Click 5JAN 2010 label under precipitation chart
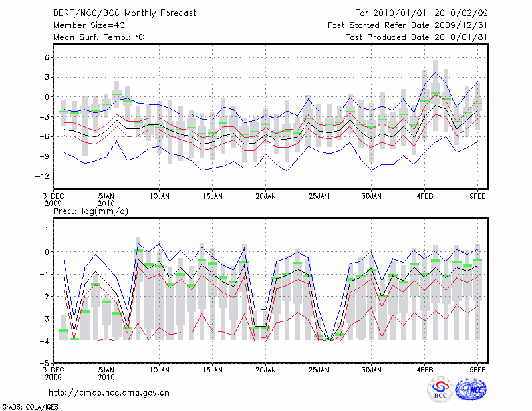The height and width of the screenshot is (411, 532). click(106, 372)
